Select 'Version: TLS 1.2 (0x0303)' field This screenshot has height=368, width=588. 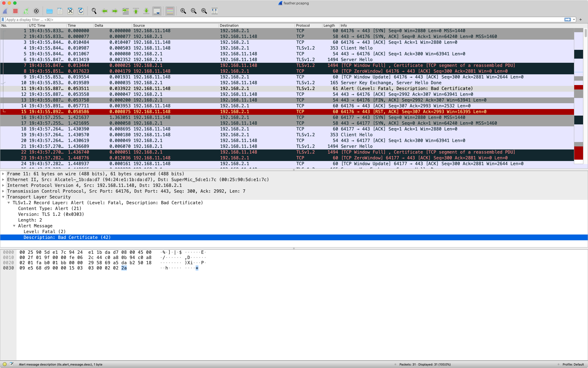[51, 214]
